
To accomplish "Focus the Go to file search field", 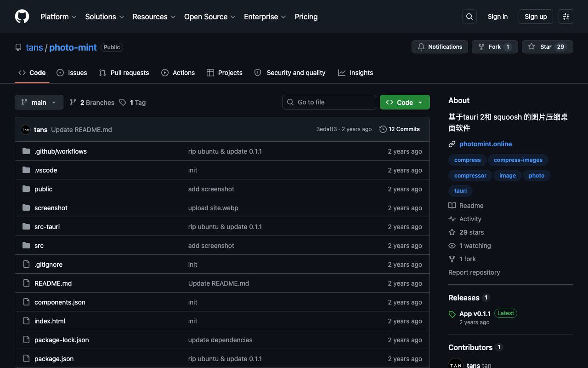I will click(329, 102).
